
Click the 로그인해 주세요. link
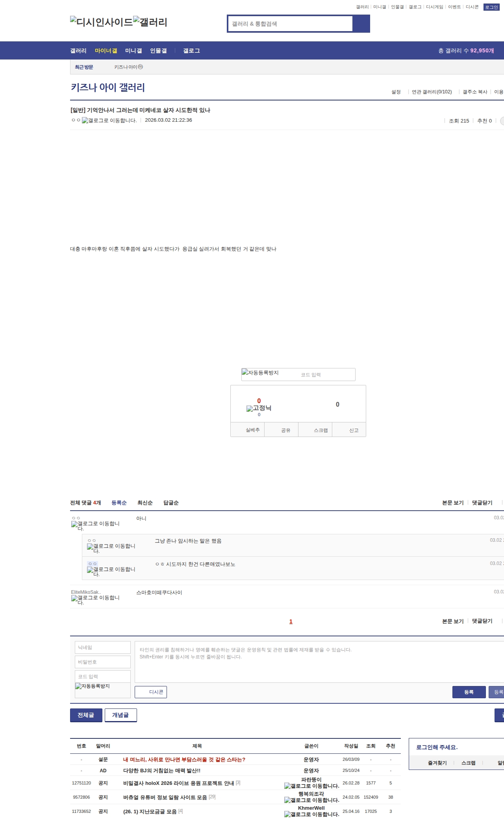pos(437,747)
